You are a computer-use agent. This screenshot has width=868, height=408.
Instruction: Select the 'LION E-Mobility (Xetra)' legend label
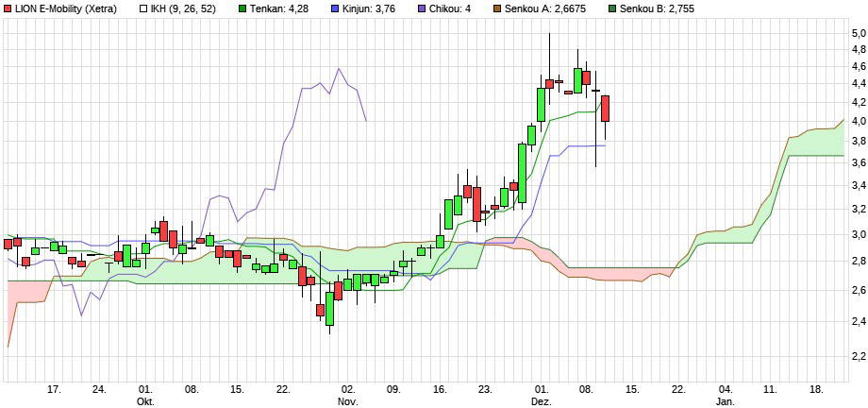coord(66,8)
